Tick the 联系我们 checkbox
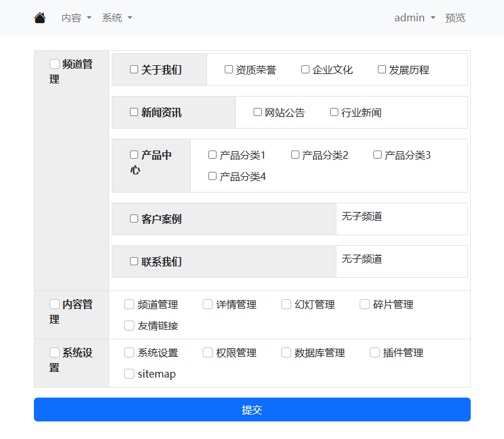 pos(134,262)
